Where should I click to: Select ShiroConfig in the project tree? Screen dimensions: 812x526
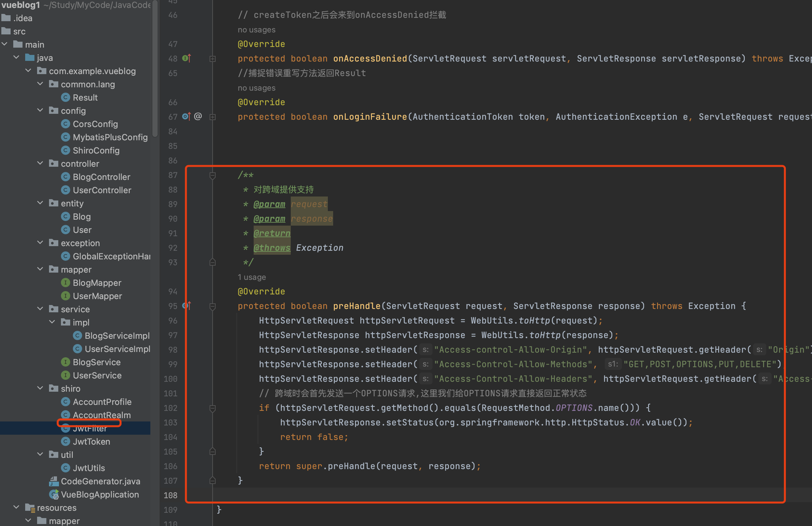(x=96, y=150)
